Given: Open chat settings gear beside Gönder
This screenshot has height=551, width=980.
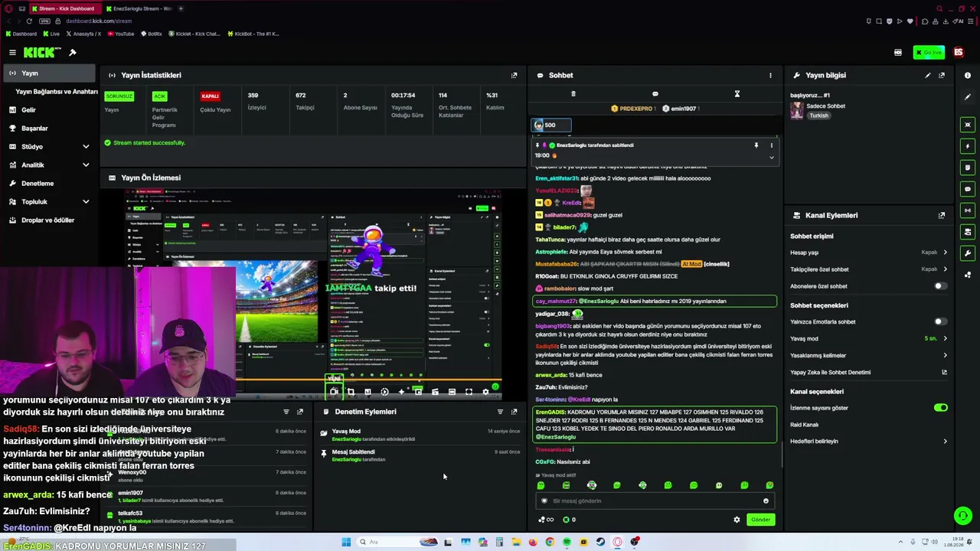Looking at the screenshot, I should click(737, 520).
